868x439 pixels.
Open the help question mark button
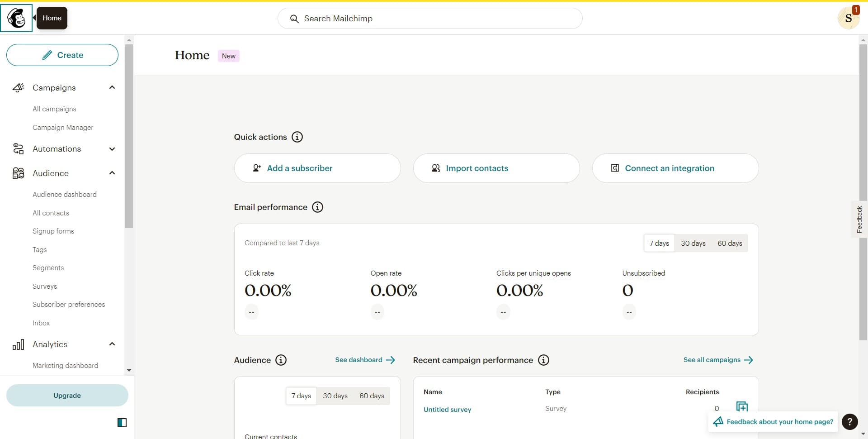pos(849,422)
